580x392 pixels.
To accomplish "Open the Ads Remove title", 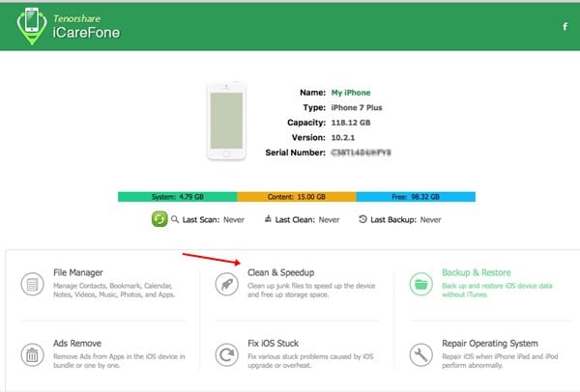I will point(77,343).
